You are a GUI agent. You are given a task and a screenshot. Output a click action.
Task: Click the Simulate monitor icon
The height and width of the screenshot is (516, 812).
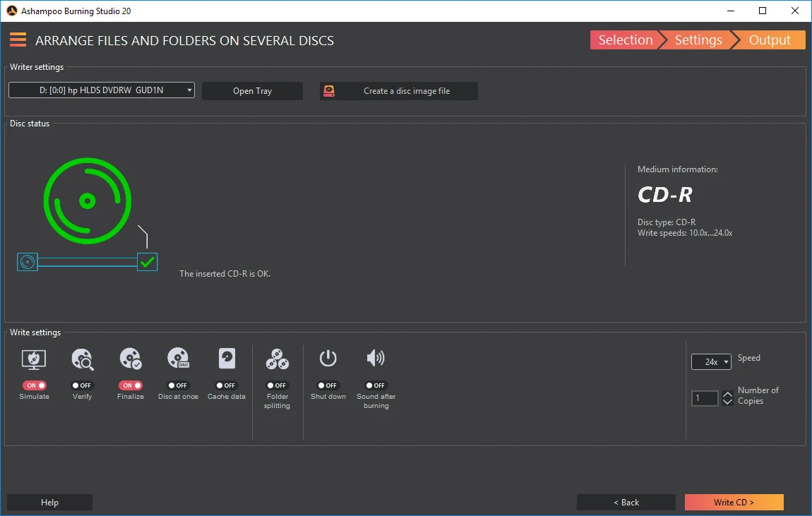point(34,359)
